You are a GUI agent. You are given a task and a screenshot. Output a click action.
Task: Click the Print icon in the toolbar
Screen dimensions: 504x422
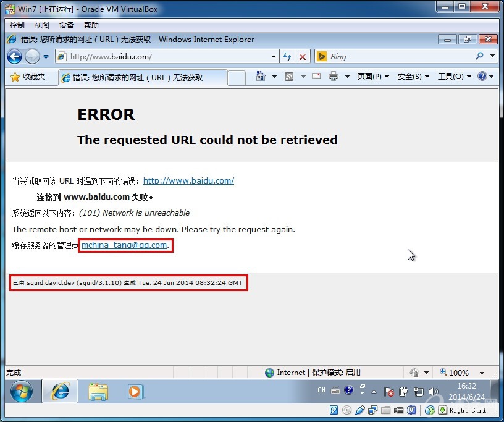pos(334,77)
